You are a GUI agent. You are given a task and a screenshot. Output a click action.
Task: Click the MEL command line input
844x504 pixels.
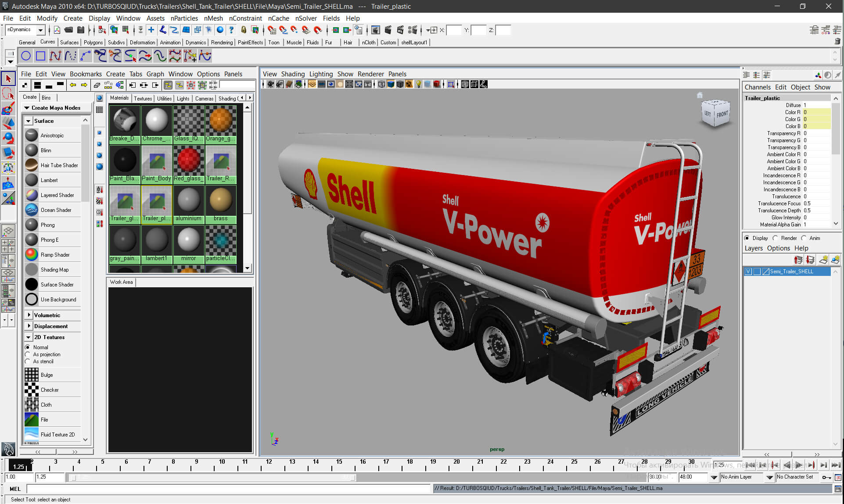point(228,489)
